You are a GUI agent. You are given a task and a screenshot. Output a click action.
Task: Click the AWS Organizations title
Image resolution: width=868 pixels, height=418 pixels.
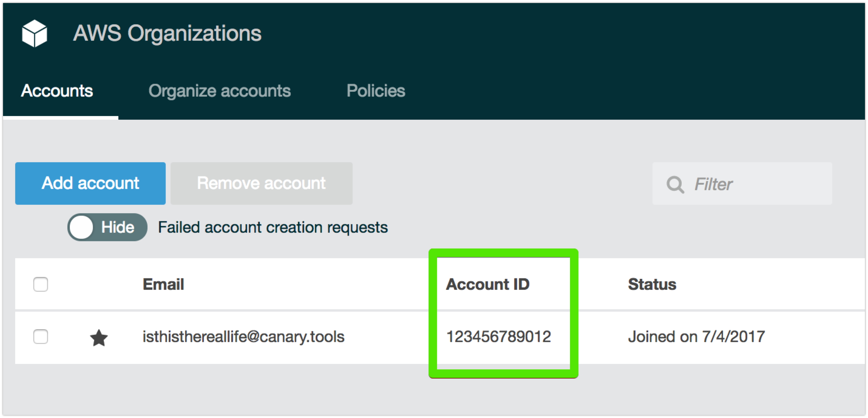tap(167, 33)
